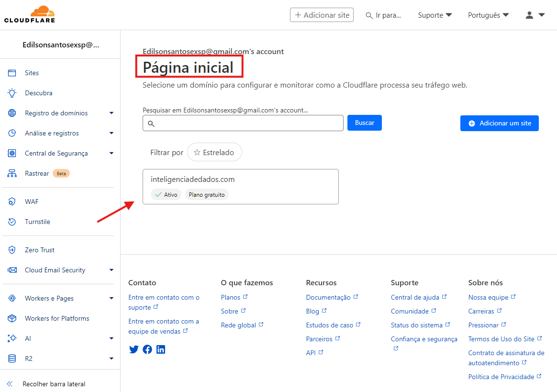Select the WAF shield icon

[12, 202]
